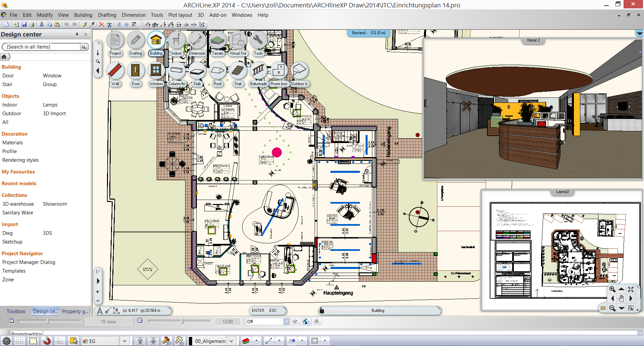Click the settings gear in bottom toolbar
Screen dimensions: 644x346
[6, 341]
